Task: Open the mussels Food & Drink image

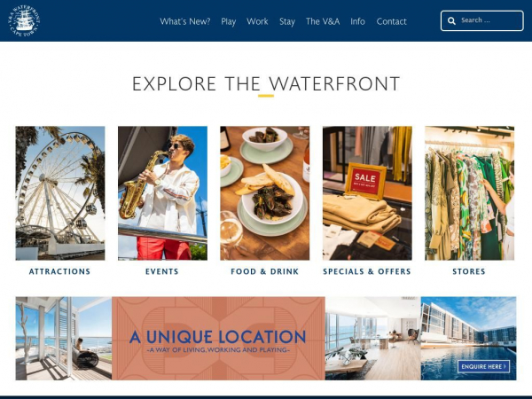Action: 264,193
